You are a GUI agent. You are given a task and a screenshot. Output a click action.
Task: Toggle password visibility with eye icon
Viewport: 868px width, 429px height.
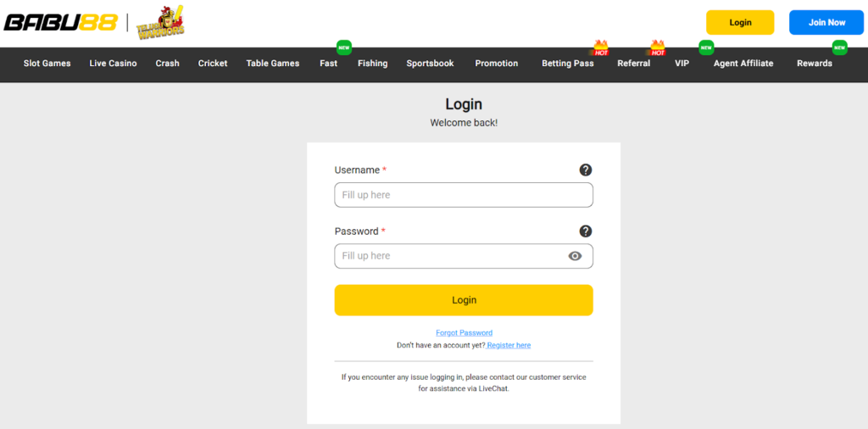tap(575, 256)
